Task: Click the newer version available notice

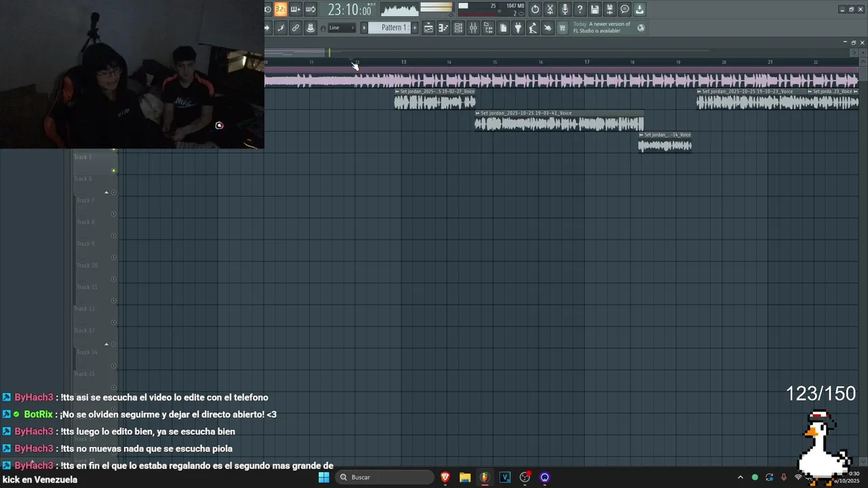Action: click(x=602, y=28)
